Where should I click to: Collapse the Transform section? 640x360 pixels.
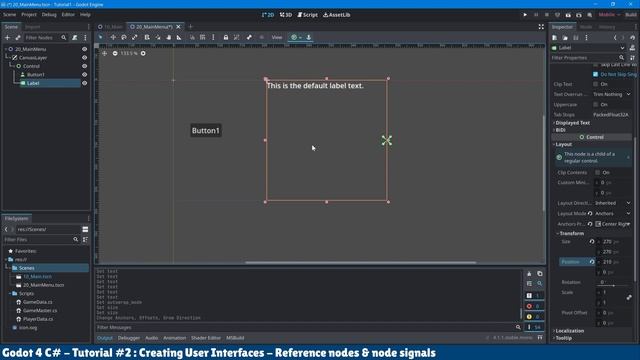[x=571, y=233]
